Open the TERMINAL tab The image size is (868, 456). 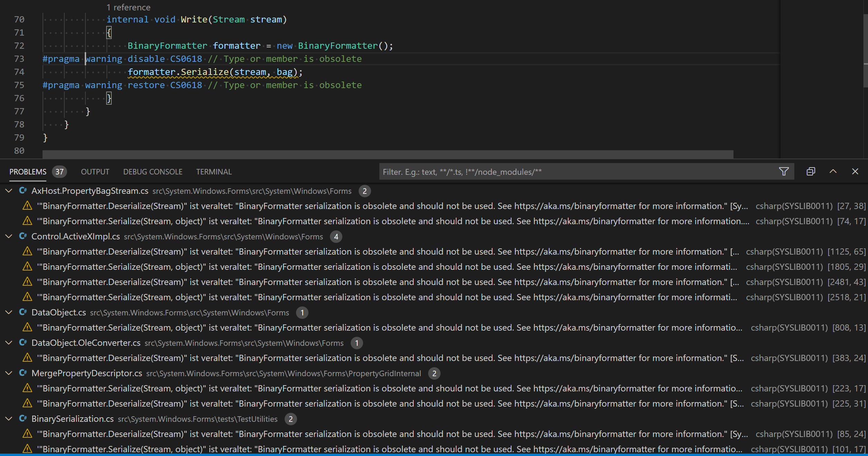pyautogui.click(x=213, y=171)
